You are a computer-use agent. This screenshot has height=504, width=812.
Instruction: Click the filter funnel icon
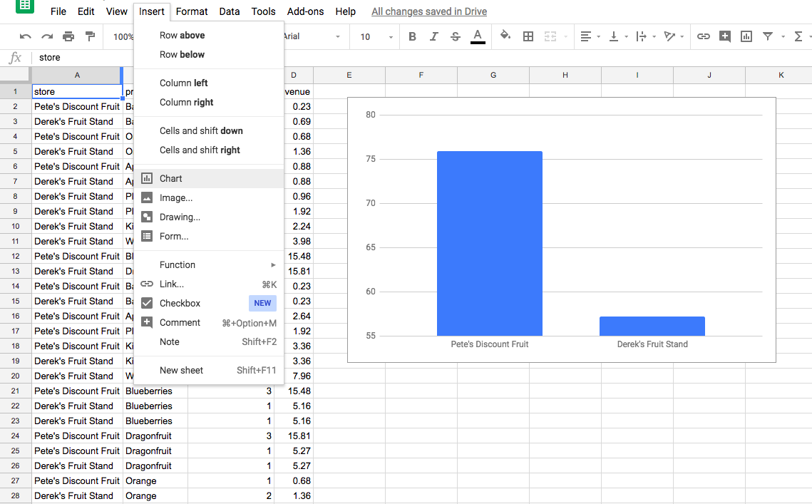click(768, 36)
